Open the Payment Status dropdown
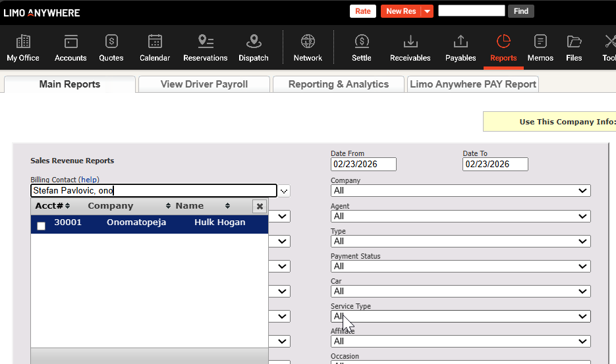The image size is (616, 364). coord(460,267)
